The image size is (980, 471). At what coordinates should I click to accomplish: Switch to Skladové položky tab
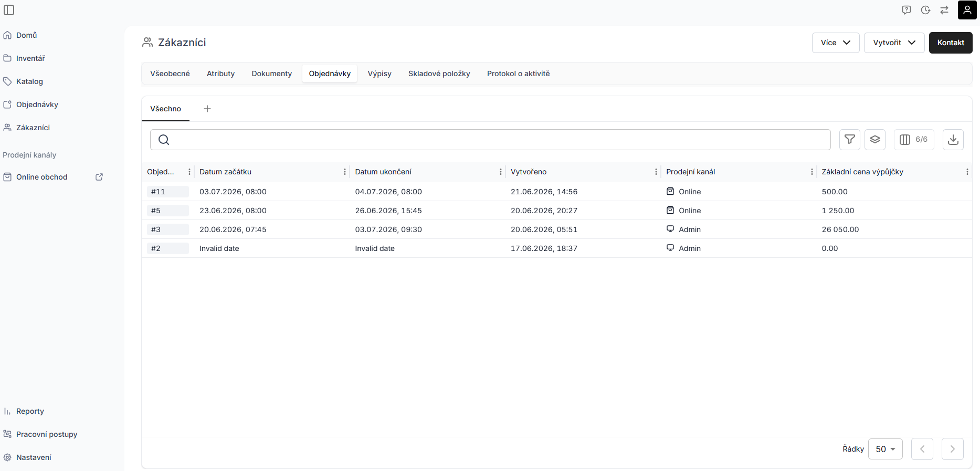click(439, 74)
